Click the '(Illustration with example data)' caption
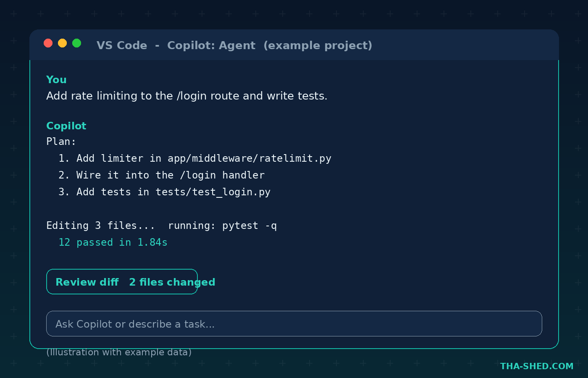This screenshot has height=378, width=588. pyautogui.click(x=119, y=352)
